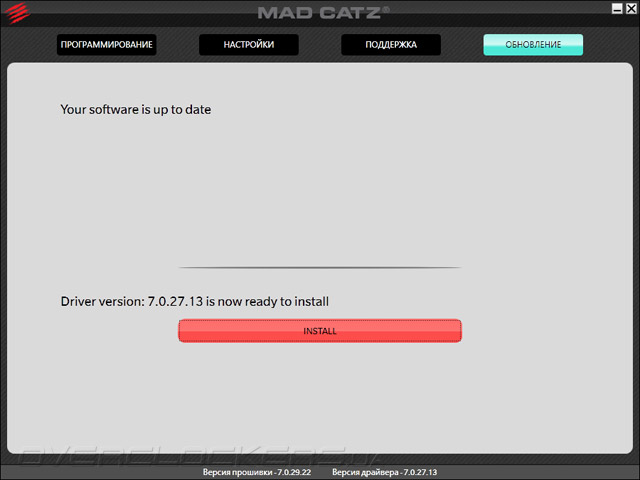Viewport: 640px width, 480px height.
Task: Click 'Версия прошивки -7.0.29.22' in status bar
Action: click(x=257, y=472)
